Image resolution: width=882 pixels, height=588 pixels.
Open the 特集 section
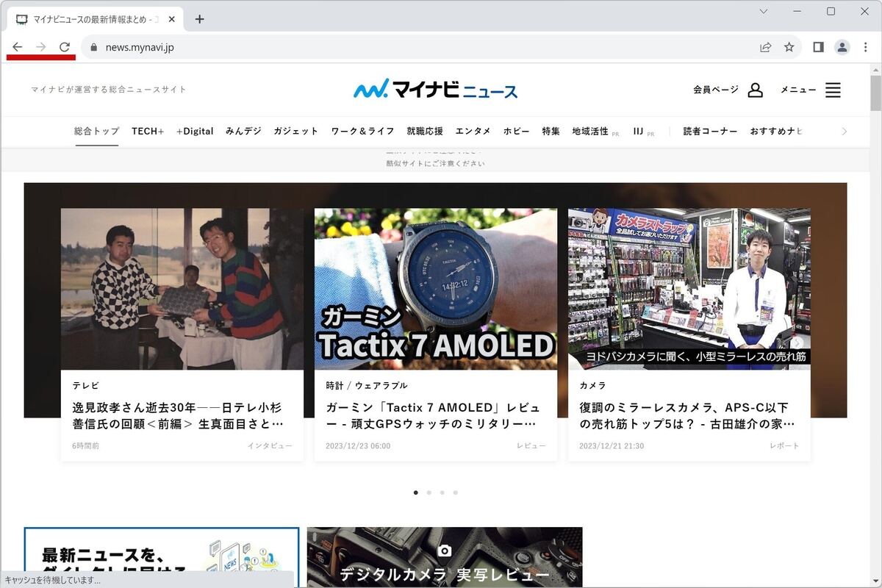[x=551, y=131]
